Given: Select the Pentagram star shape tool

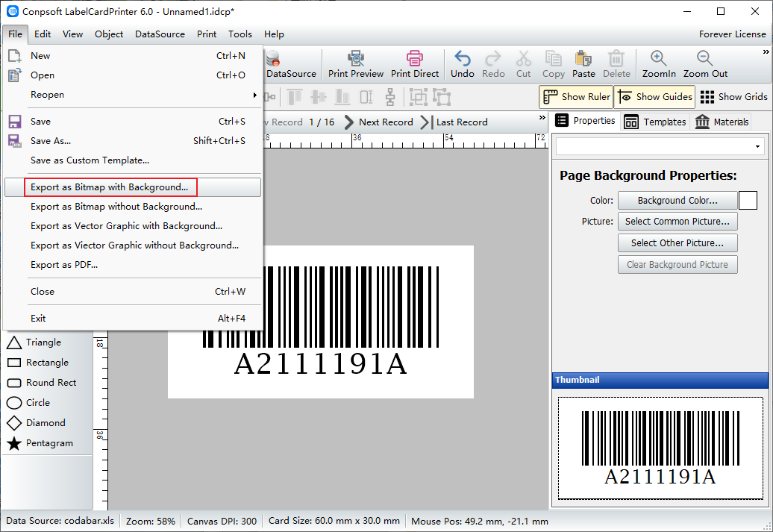Looking at the screenshot, I should point(40,443).
